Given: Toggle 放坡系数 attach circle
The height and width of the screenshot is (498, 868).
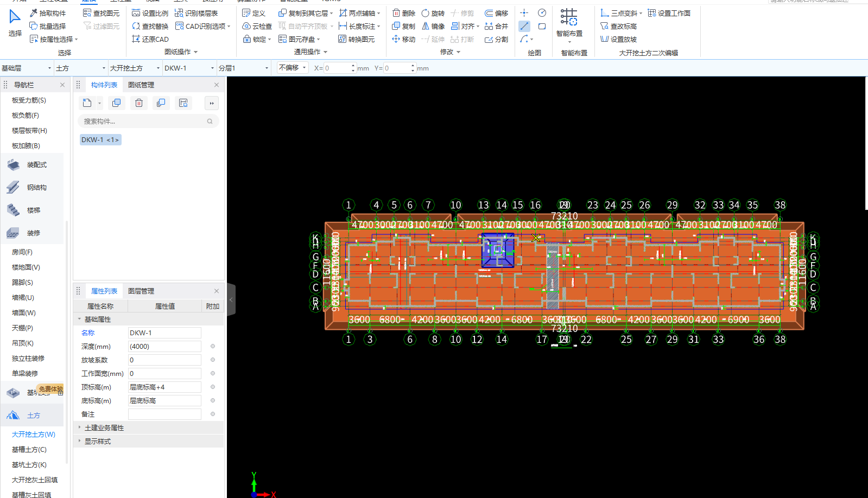Looking at the screenshot, I should tap(213, 360).
